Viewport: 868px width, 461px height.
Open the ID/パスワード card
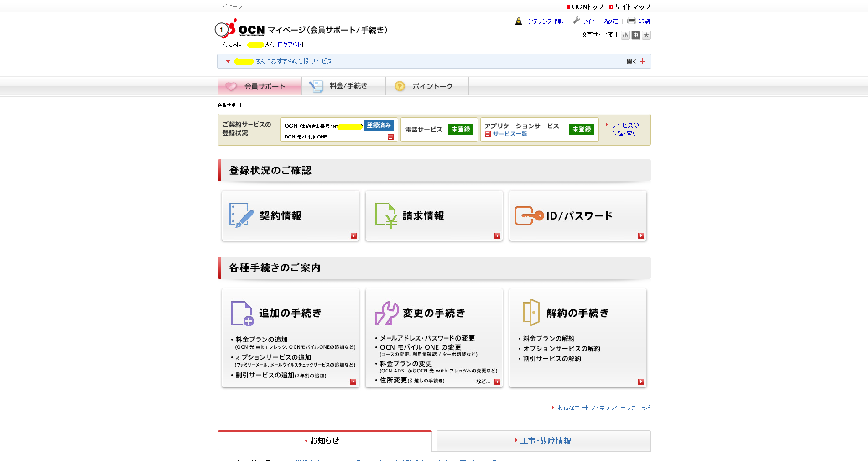point(578,216)
